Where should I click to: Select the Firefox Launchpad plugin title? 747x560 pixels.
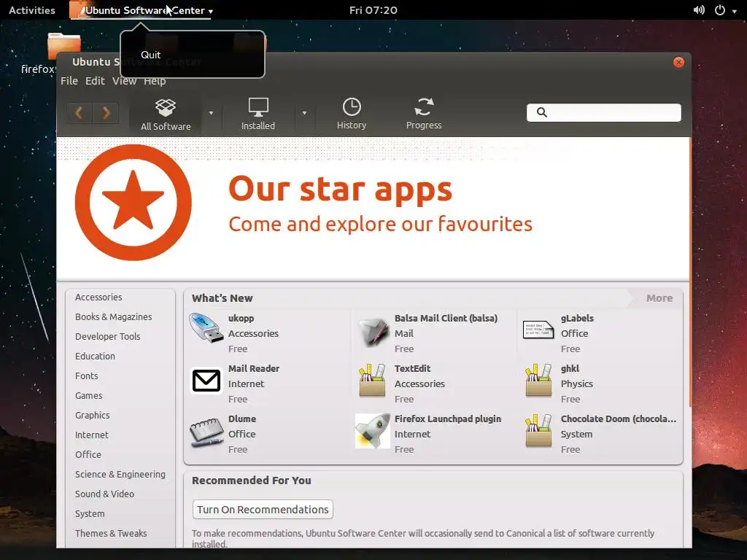(x=448, y=419)
